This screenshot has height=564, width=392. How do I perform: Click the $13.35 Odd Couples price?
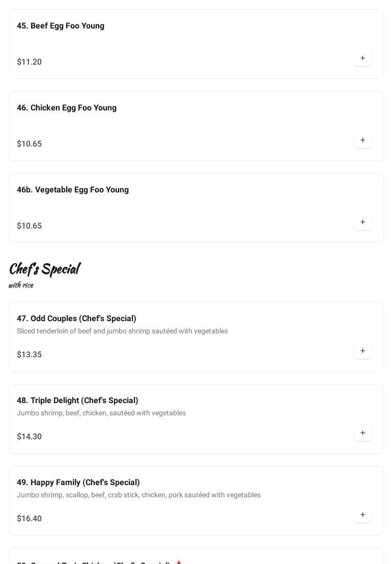click(x=30, y=355)
